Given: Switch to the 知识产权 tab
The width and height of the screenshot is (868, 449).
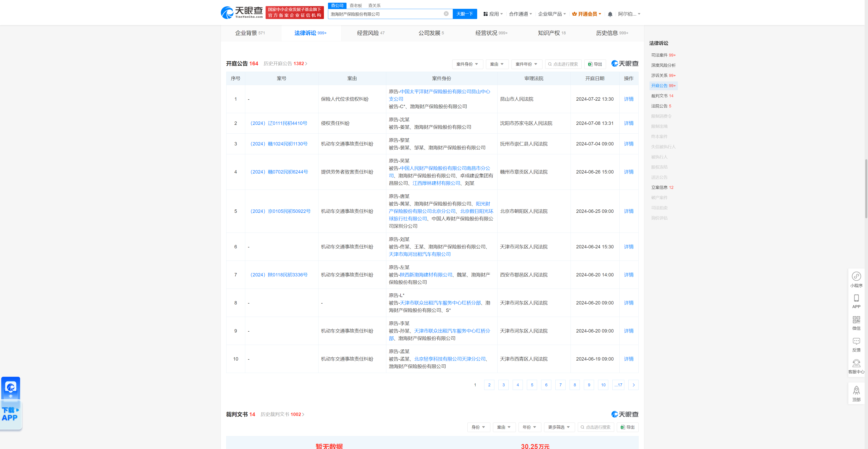Looking at the screenshot, I should 552,33.
